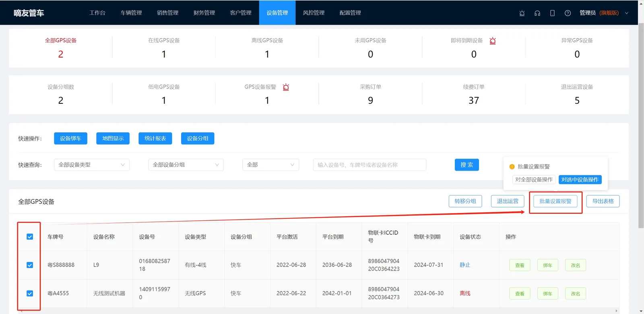The height and width of the screenshot is (314, 644).
Task: Click the table horizontal scrollbar
Action: point(318,311)
